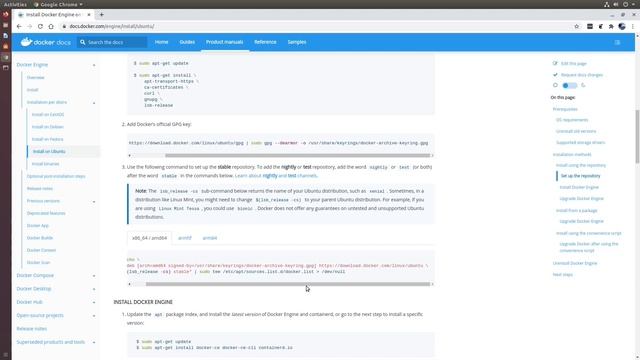The image size is (640, 360).
Task: Click the site lock icon in address bar
Action: coord(64,26)
